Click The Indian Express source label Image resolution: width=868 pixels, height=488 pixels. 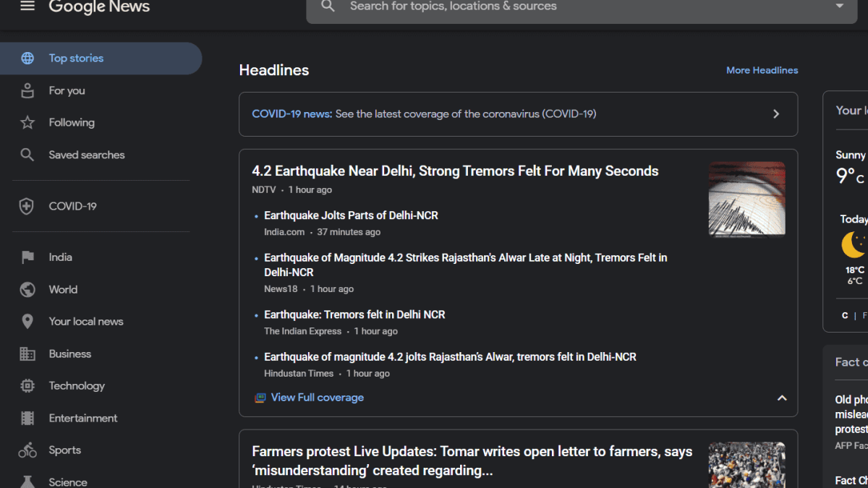[x=302, y=331]
